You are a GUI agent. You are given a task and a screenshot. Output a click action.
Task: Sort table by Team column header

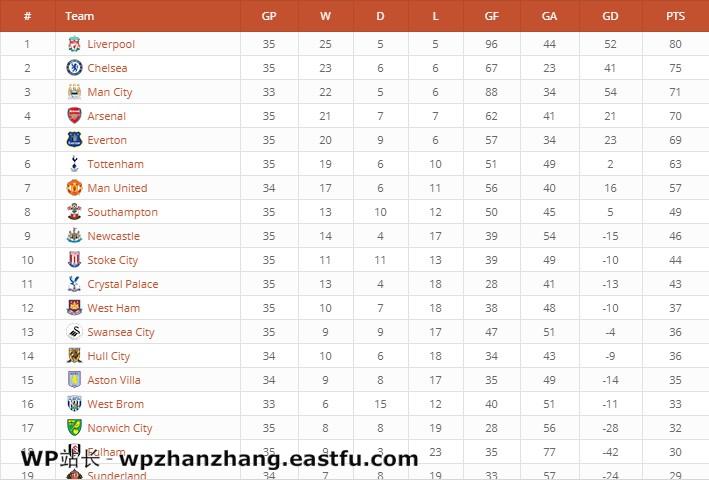79,16
